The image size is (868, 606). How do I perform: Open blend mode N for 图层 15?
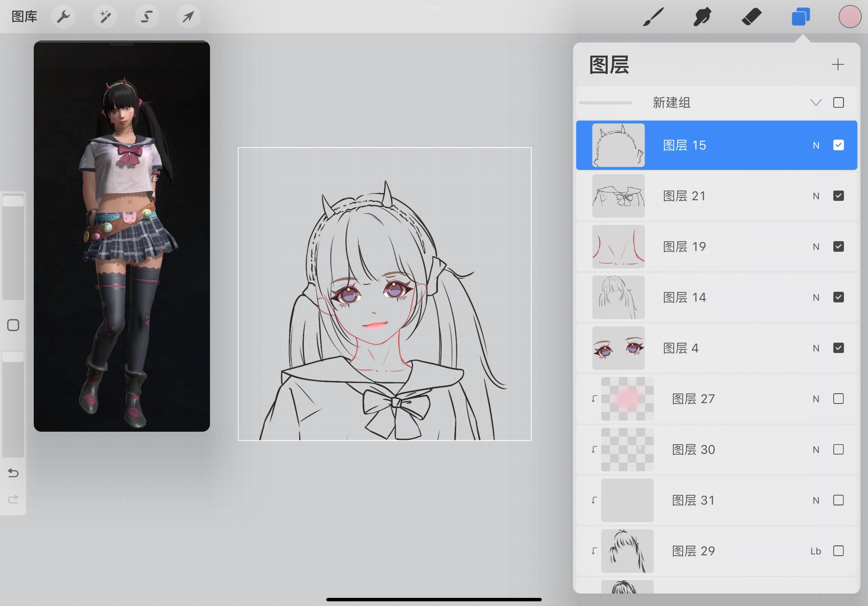816,146
